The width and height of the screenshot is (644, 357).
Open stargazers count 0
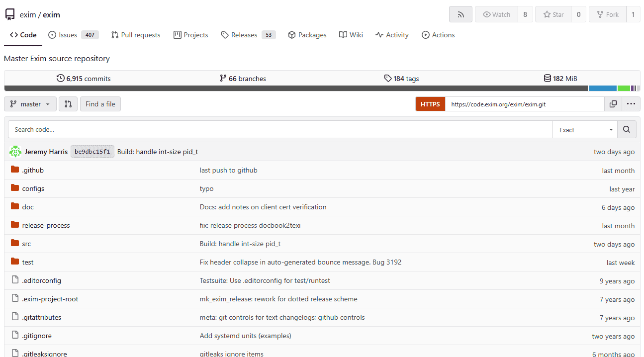tap(578, 14)
